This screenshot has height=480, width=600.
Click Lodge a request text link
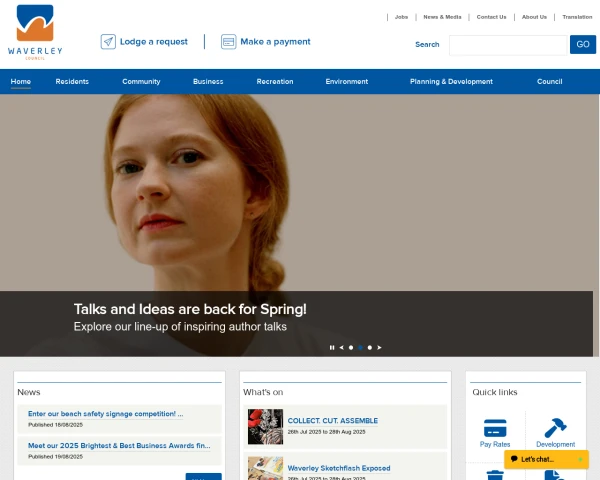pos(154,42)
